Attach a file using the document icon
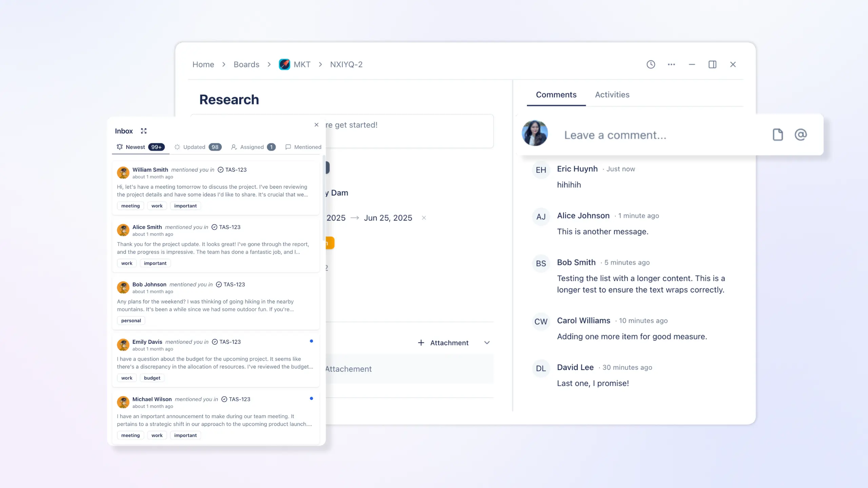 778,135
